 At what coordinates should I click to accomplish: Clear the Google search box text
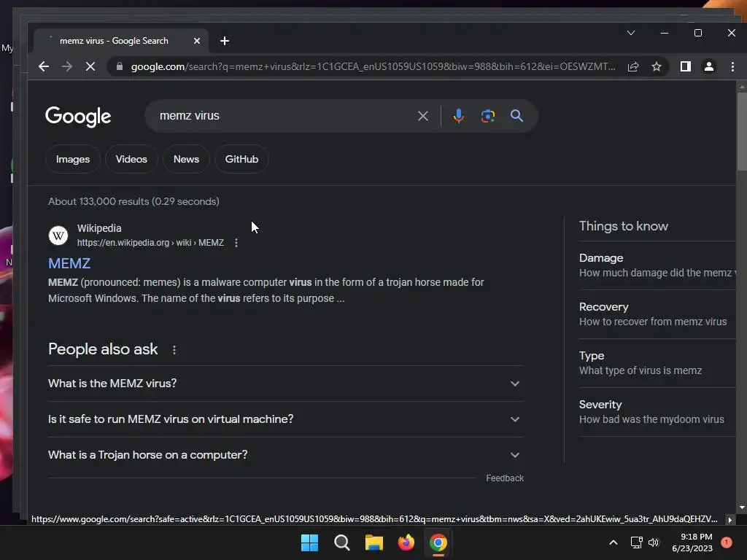click(422, 116)
